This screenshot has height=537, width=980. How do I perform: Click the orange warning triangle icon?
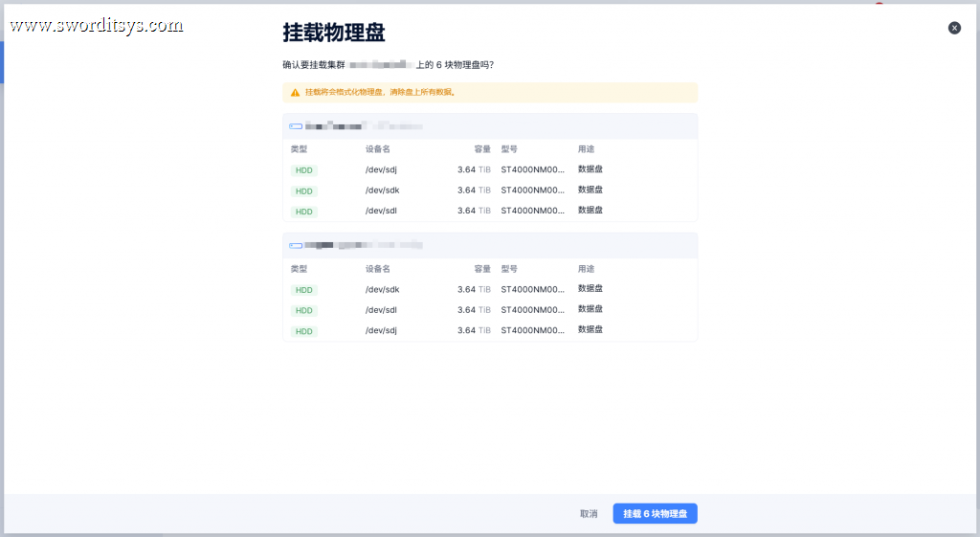[295, 93]
